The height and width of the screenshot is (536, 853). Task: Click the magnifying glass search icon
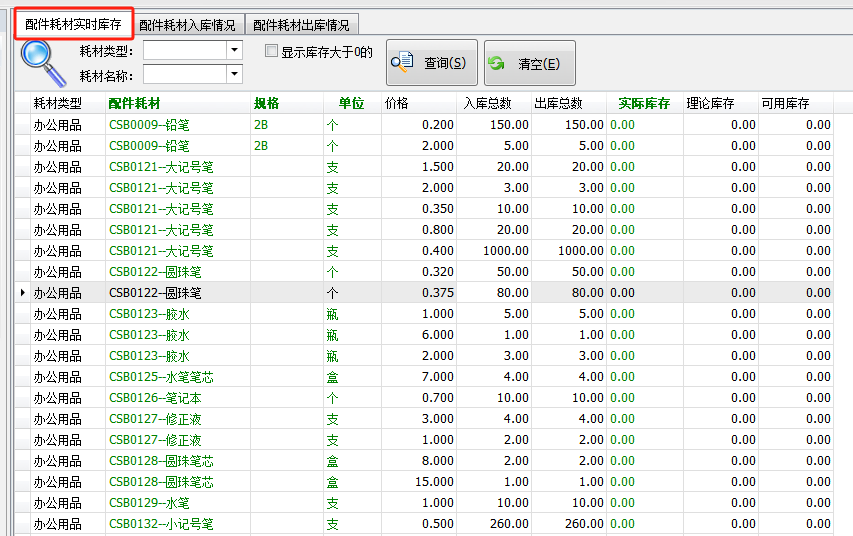[43, 64]
